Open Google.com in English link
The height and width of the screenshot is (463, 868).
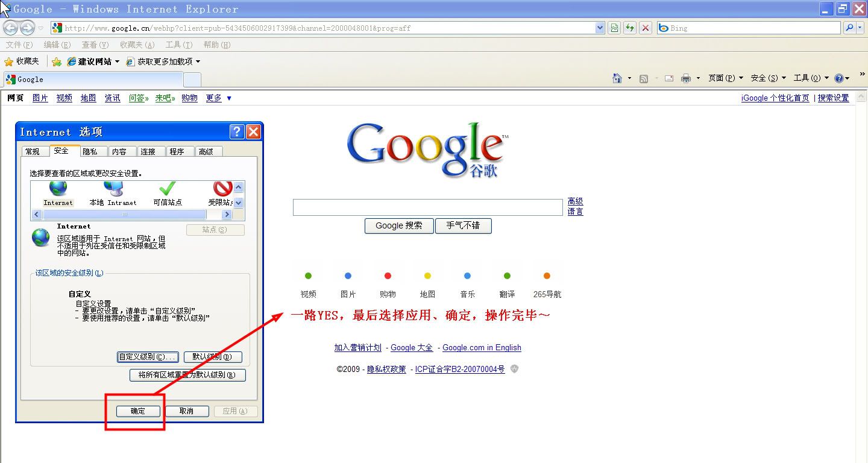(482, 347)
